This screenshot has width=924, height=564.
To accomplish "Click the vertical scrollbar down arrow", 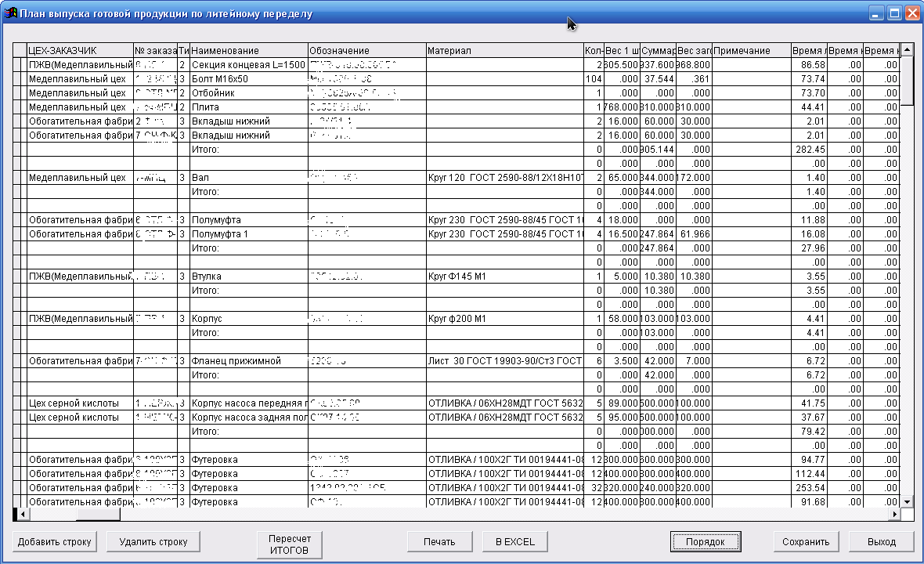I will (x=907, y=501).
